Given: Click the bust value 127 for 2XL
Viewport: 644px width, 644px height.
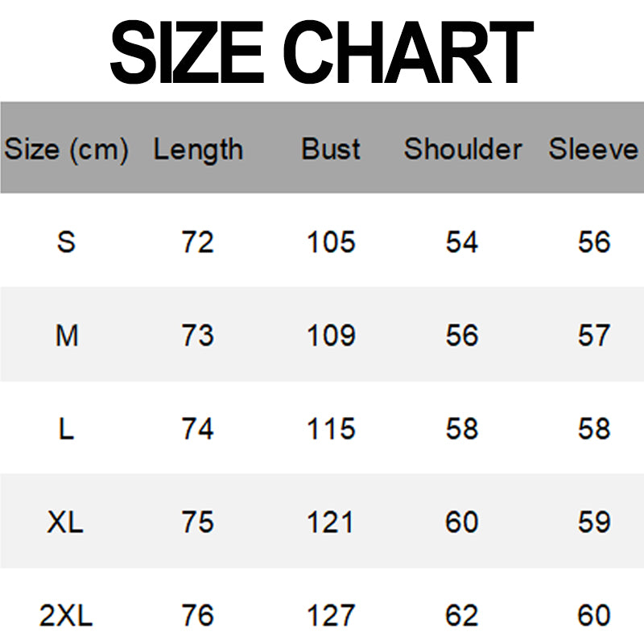Looking at the screenshot, I should coord(331,616).
